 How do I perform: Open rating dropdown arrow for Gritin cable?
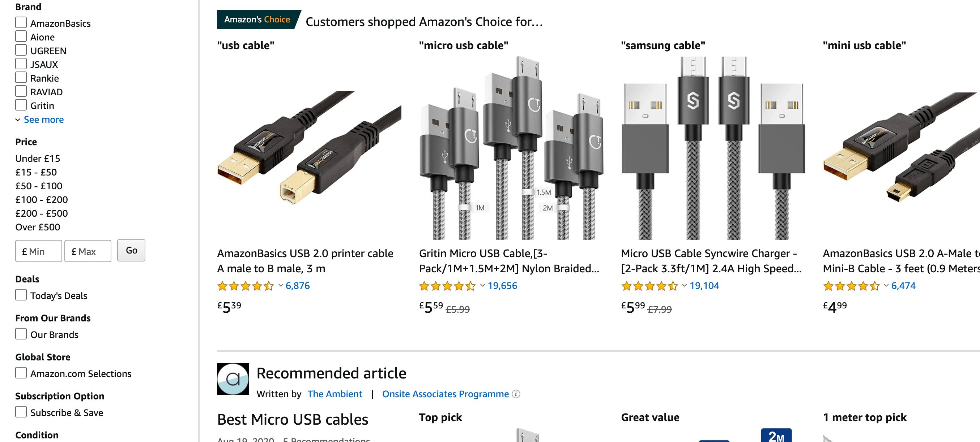pyautogui.click(x=482, y=285)
